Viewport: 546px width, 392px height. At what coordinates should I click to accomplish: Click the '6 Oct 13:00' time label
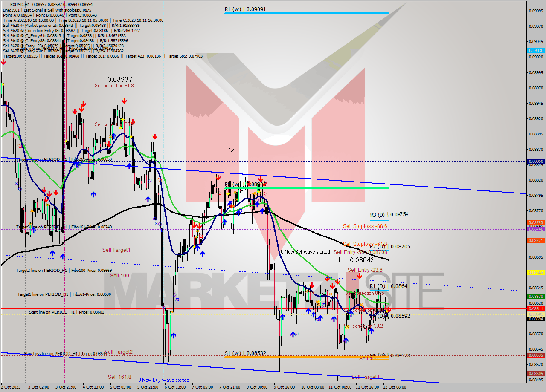175,387
